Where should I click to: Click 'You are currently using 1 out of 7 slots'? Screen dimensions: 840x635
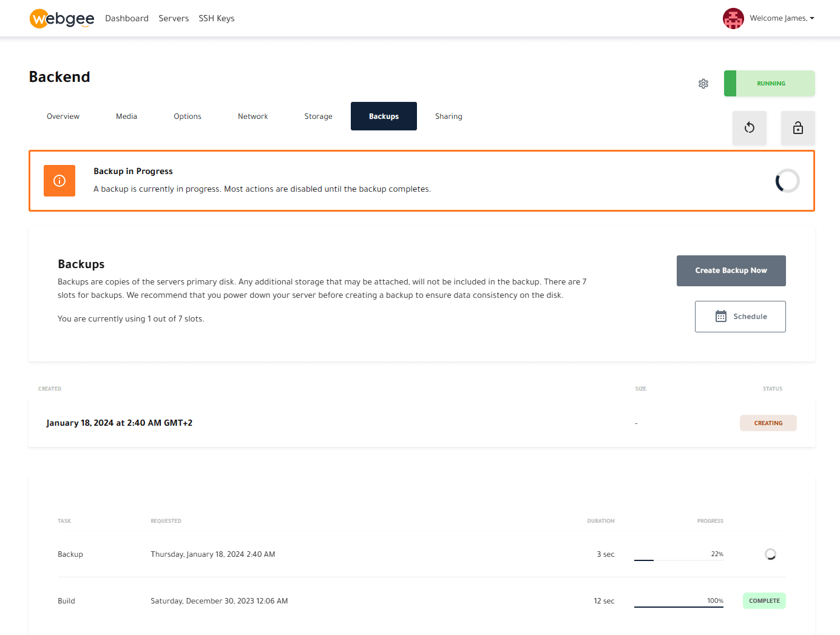[131, 319]
